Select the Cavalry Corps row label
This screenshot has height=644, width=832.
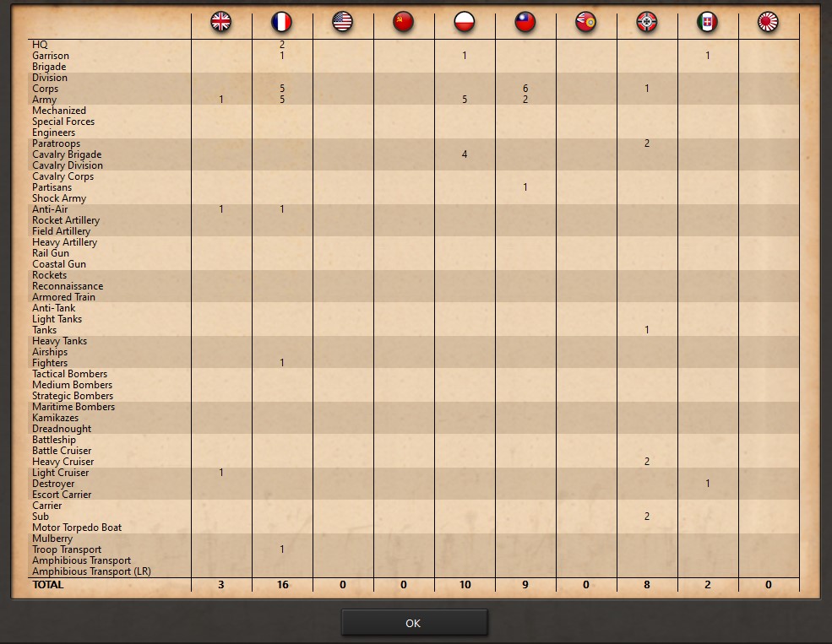point(63,176)
